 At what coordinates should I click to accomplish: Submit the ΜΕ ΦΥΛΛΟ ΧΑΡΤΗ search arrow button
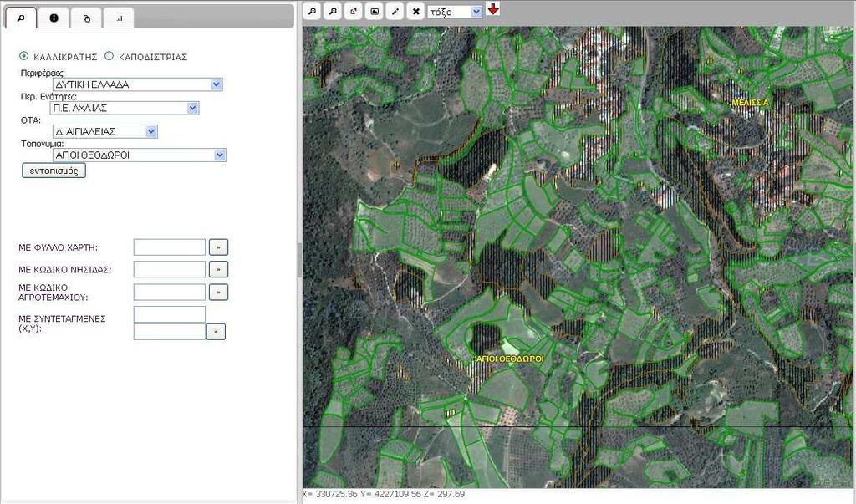(x=218, y=247)
